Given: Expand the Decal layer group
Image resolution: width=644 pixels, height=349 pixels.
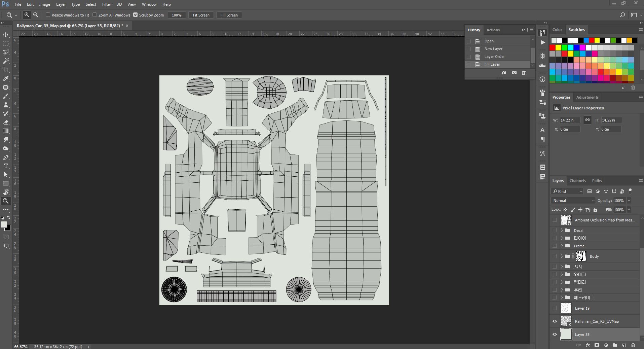Looking at the screenshot, I should click(562, 231).
